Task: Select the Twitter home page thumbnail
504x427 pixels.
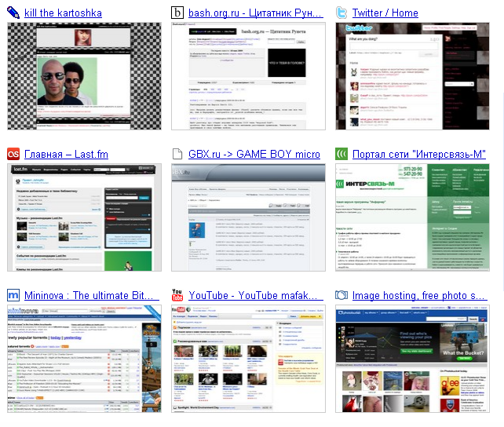Action: 412,76
